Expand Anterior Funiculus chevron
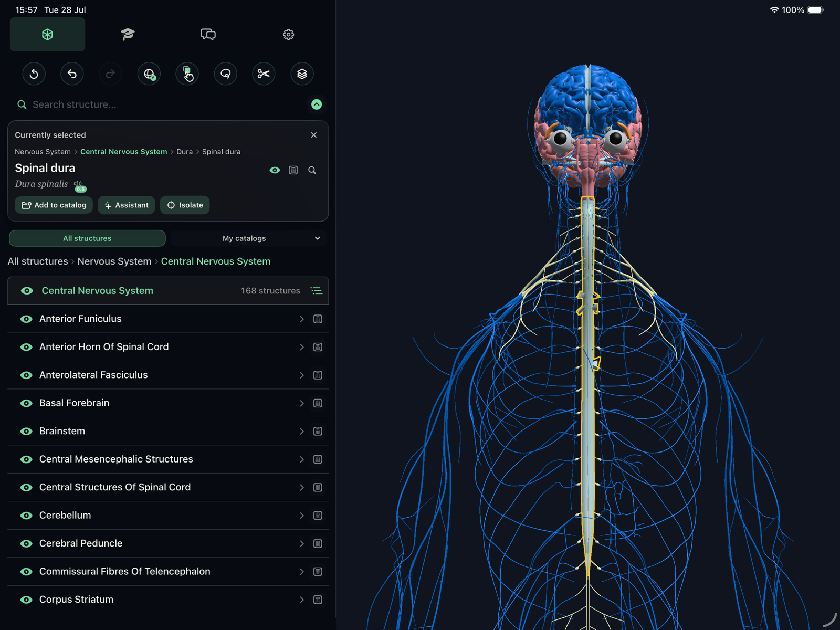This screenshot has height=630, width=840. click(302, 319)
